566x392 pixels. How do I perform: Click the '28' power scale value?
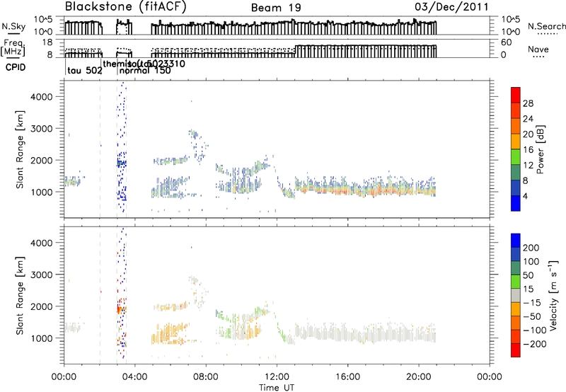coord(528,103)
